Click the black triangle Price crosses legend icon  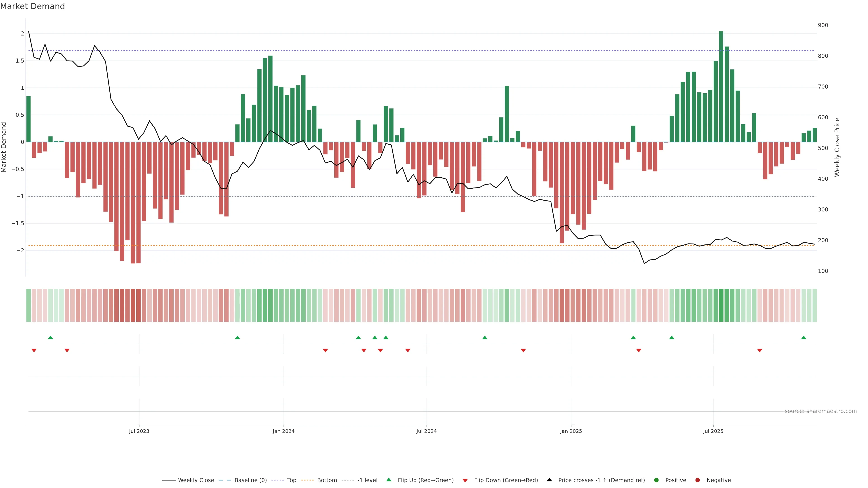click(x=549, y=480)
